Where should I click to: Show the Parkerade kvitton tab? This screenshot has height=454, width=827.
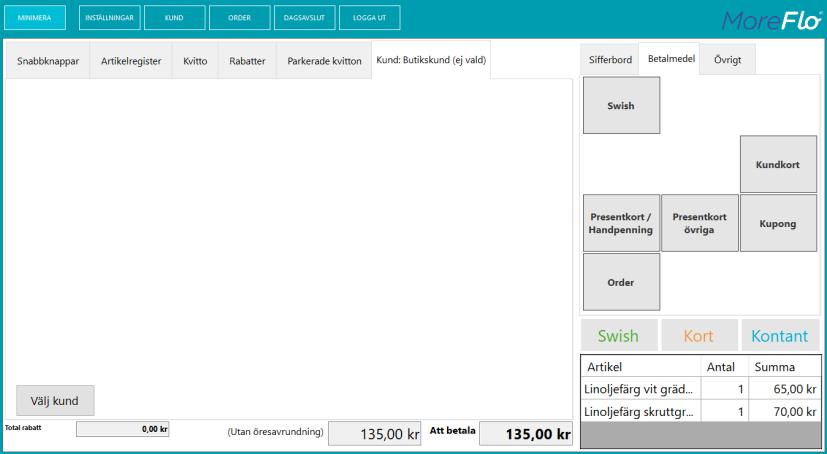click(324, 61)
